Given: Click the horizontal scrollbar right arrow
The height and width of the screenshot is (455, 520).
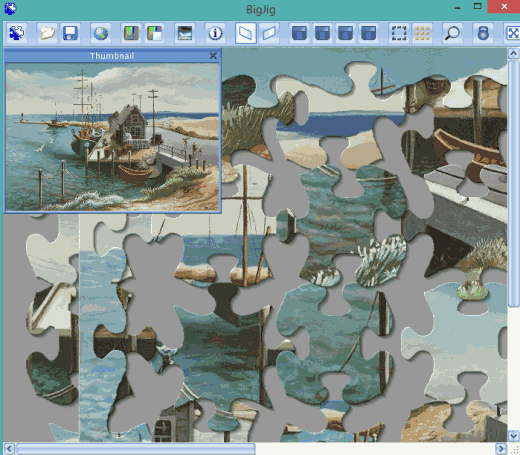Looking at the screenshot, I should point(501,449).
